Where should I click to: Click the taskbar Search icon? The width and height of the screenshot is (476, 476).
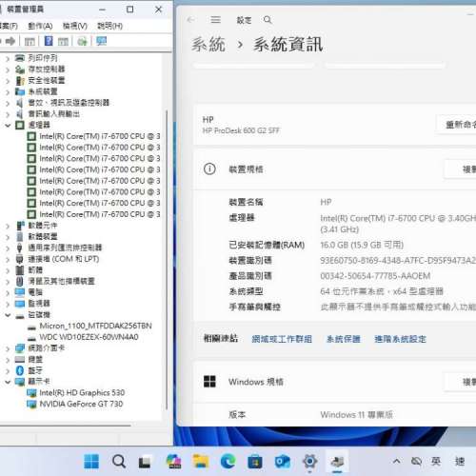tap(119, 462)
